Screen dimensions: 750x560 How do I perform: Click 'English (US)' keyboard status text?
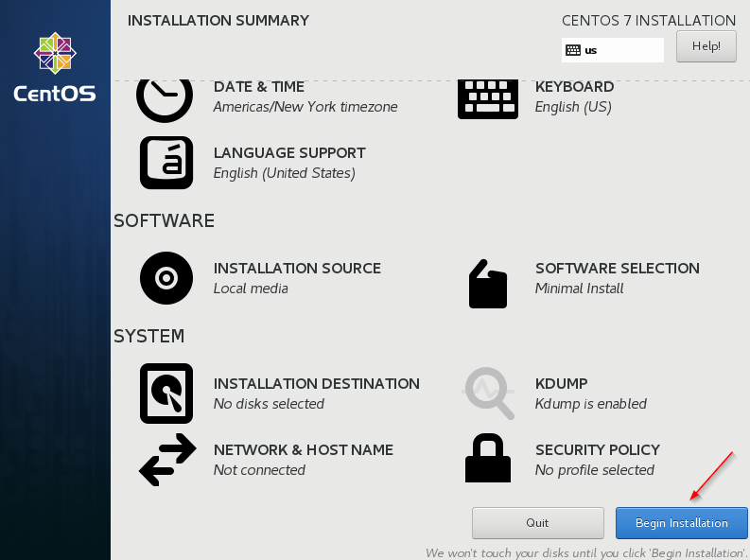click(573, 107)
